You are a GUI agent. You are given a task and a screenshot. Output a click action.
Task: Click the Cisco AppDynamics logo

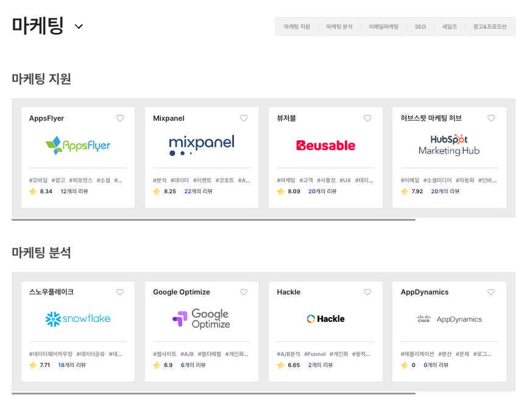449,318
